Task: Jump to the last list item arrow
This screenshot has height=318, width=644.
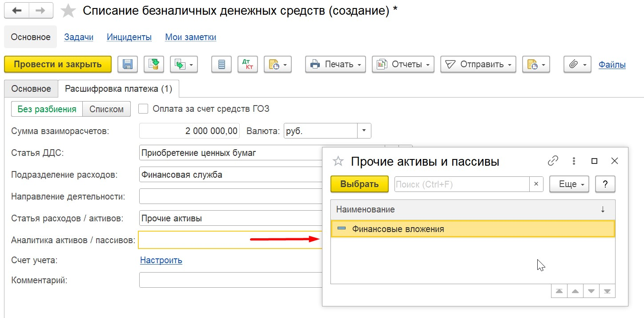Action: pyautogui.click(x=608, y=291)
